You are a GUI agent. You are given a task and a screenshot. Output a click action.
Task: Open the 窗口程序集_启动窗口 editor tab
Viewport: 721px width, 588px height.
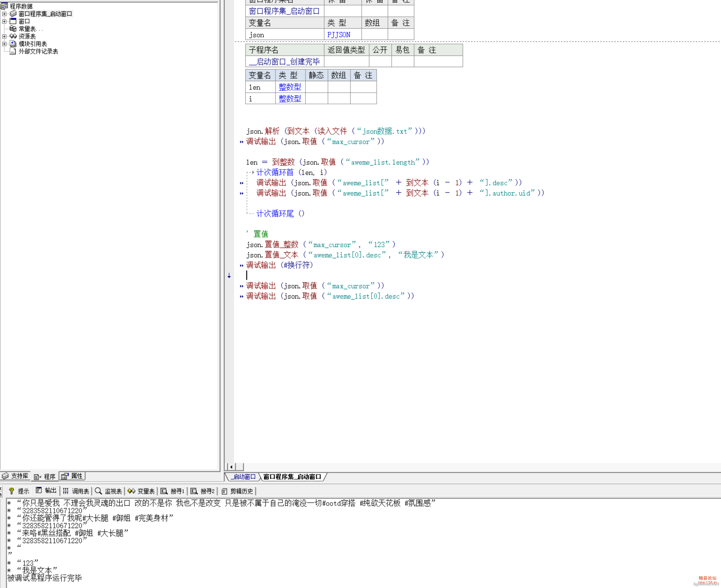coord(292,477)
